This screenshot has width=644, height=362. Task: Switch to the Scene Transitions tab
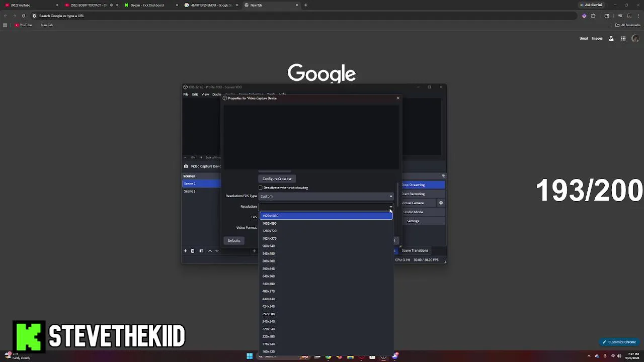(415, 250)
